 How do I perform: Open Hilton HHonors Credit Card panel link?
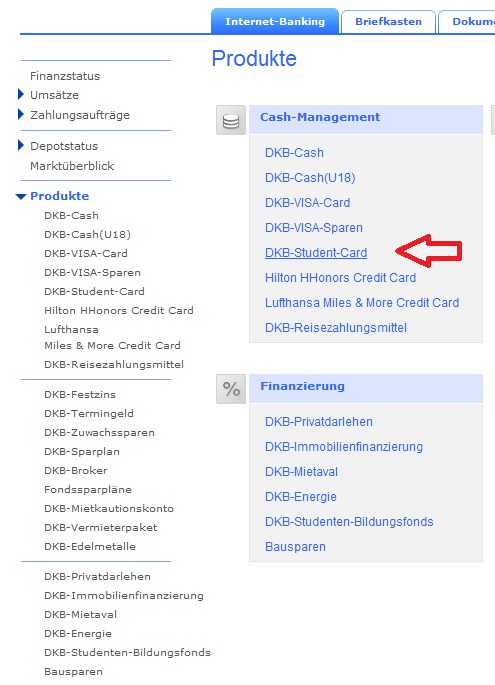coord(340,278)
